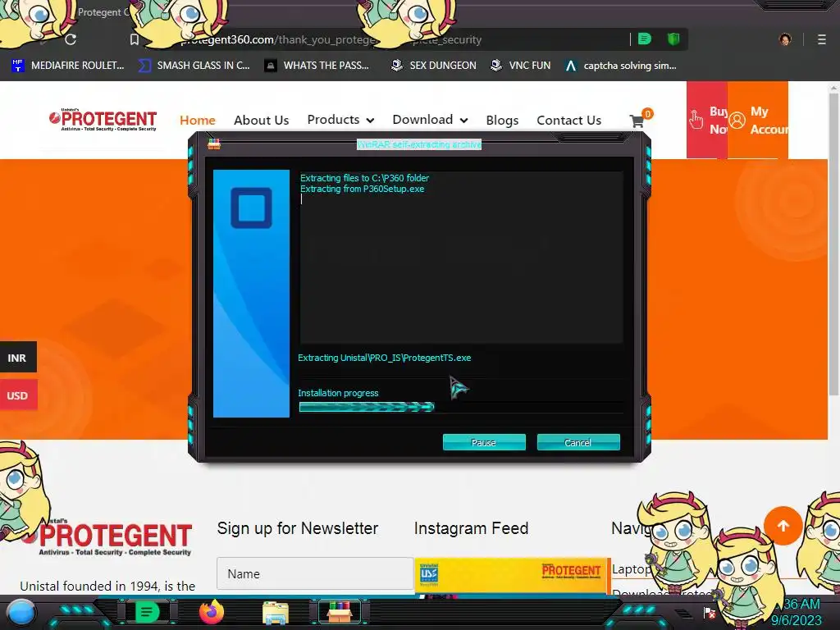Click the bookmark icon in address bar
Image resolution: width=840 pixels, height=630 pixels.
pos(135,39)
